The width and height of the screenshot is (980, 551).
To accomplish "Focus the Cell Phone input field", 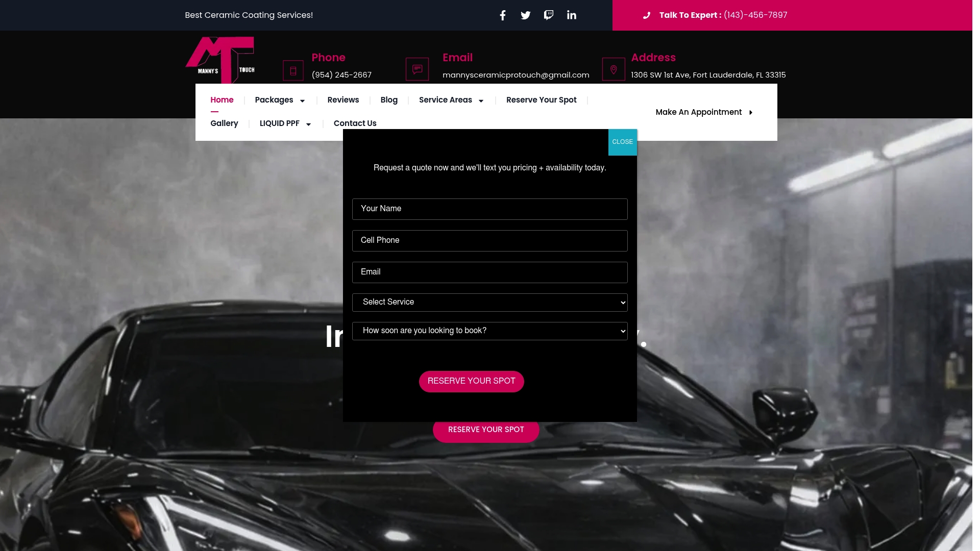I will (x=490, y=241).
